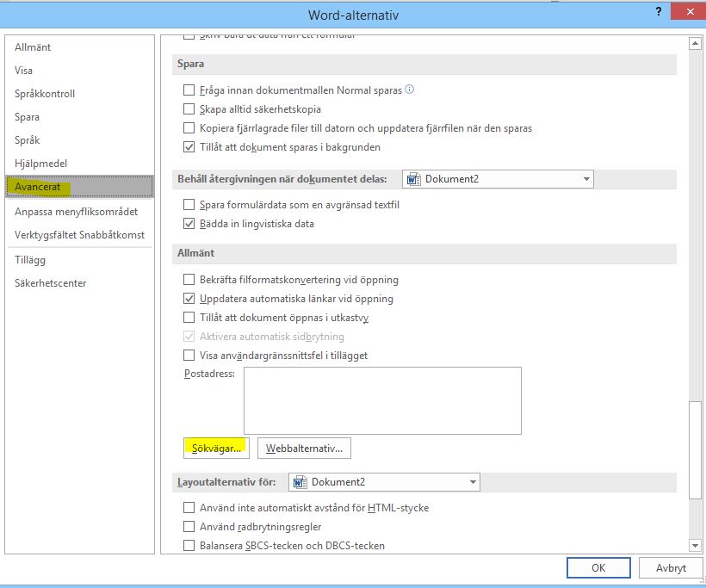This screenshot has width=706, height=588.
Task: Click inside the Postadress text box
Action: point(383,400)
